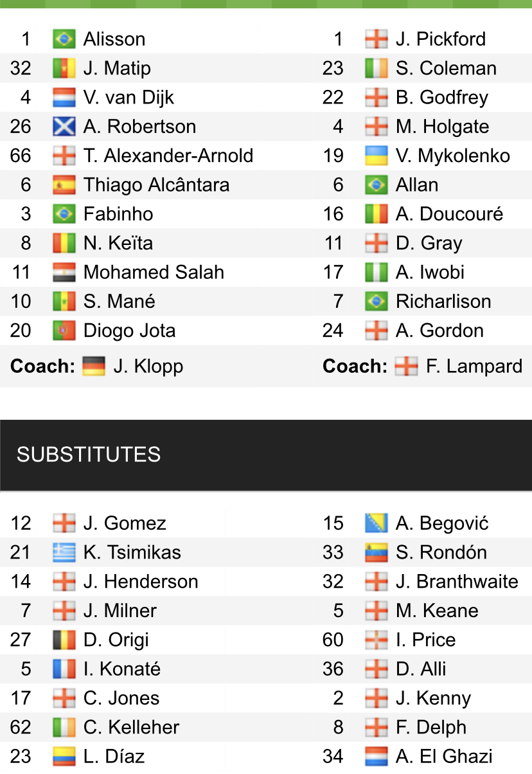Open the Mohamed Salah player link
Image resolution: width=532 pixels, height=774 pixels.
[x=154, y=273]
